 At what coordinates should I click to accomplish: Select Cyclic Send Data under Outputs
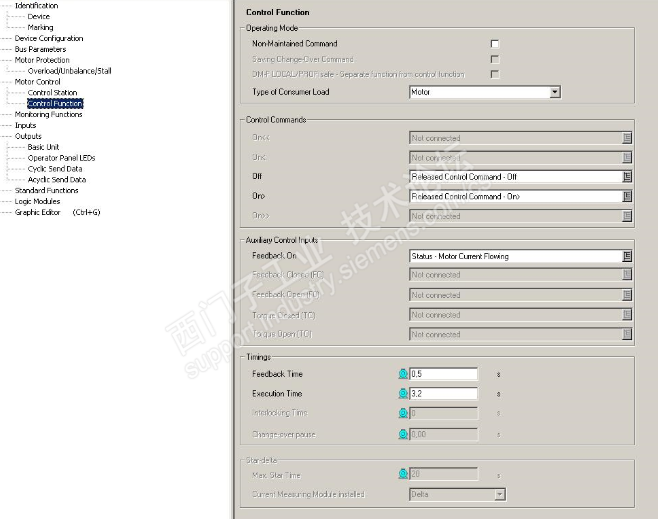(55, 169)
